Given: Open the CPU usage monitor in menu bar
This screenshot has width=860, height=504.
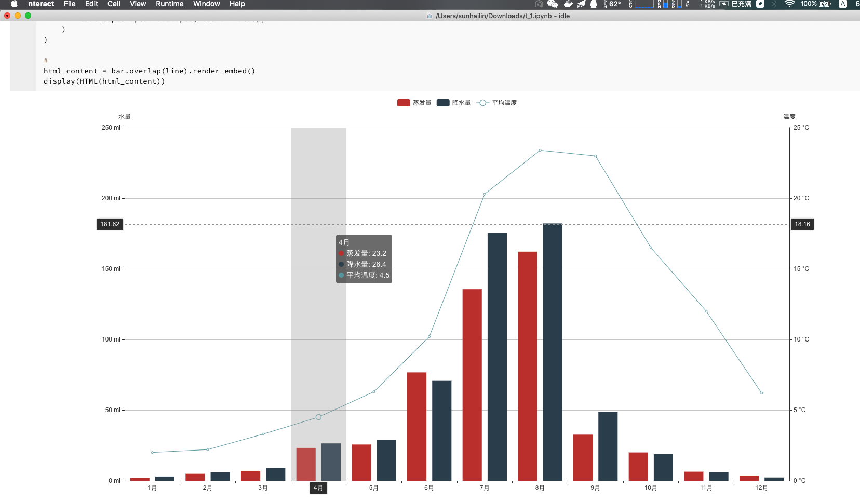Looking at the screenshot, I should (644, 4).
